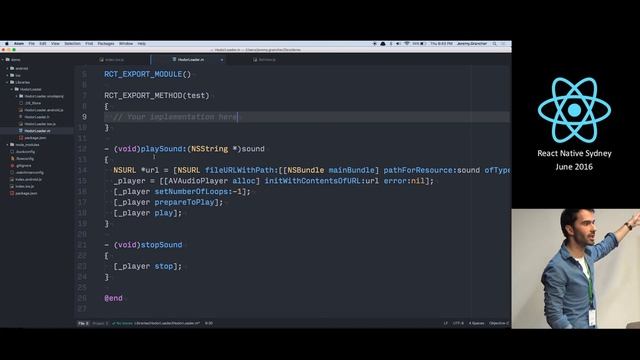
Task: Open .buckconfig file in tree
Action: coord(25,152)
